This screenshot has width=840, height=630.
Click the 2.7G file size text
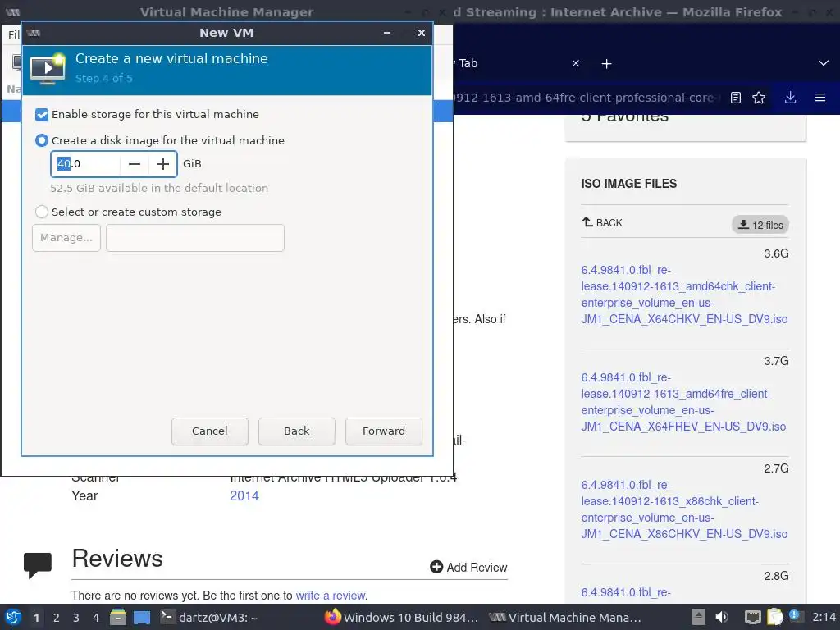(776, 468)
